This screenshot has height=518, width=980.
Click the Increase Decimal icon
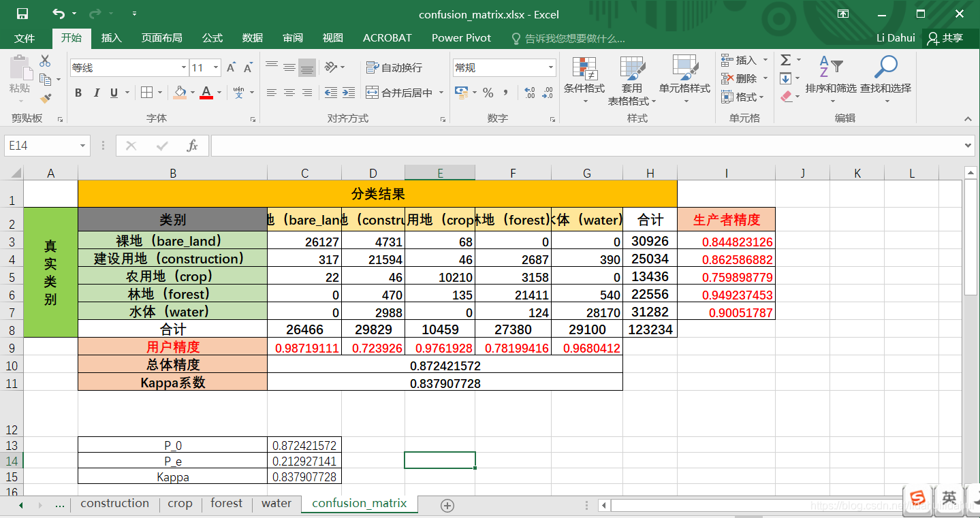(530, 93)
